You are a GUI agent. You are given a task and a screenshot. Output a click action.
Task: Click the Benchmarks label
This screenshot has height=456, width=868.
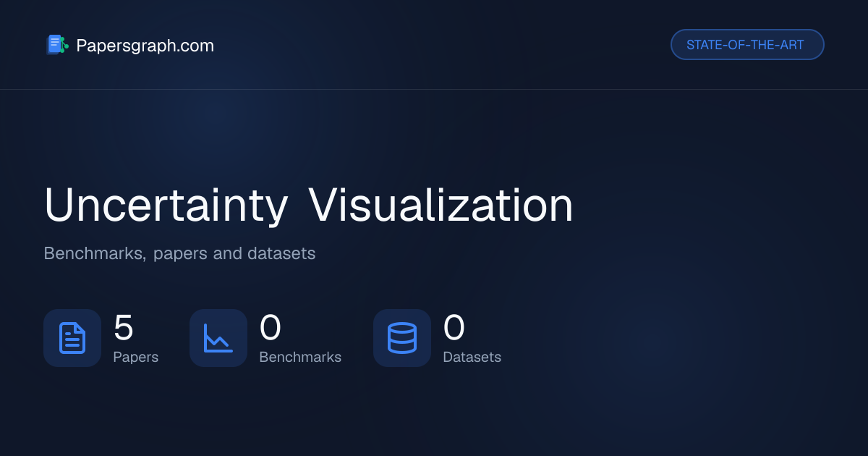300,357
